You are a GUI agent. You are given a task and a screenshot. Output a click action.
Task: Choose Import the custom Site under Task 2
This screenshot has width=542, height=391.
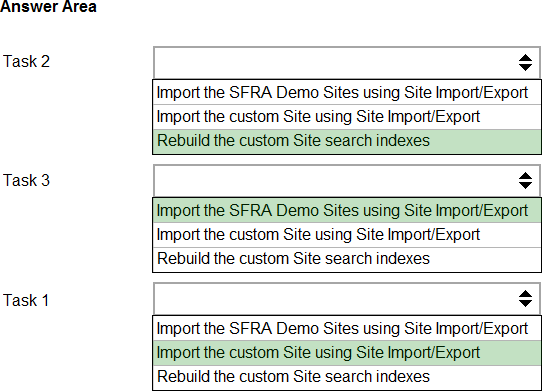(347, 117)
